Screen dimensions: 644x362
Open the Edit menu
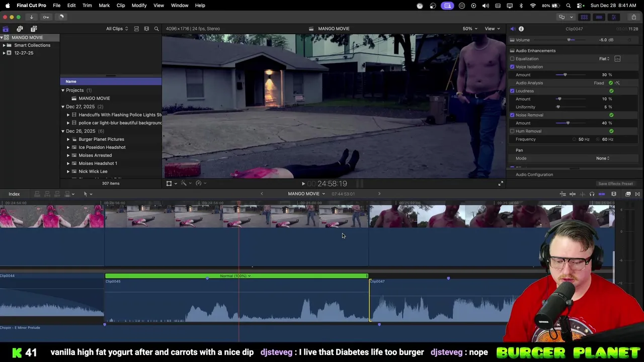pos(71,6)
